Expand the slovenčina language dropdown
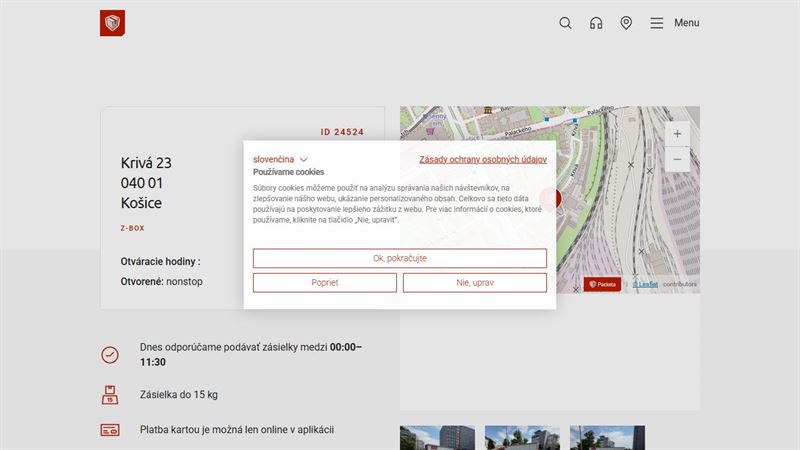This screenshot has height=450, width=800. pyautogui.click(x=280, y=160)
